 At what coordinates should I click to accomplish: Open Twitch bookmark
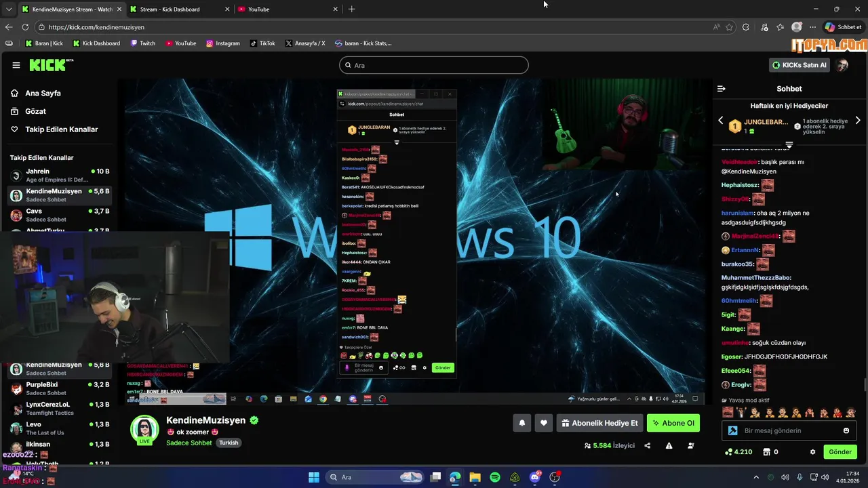[142, 43]
